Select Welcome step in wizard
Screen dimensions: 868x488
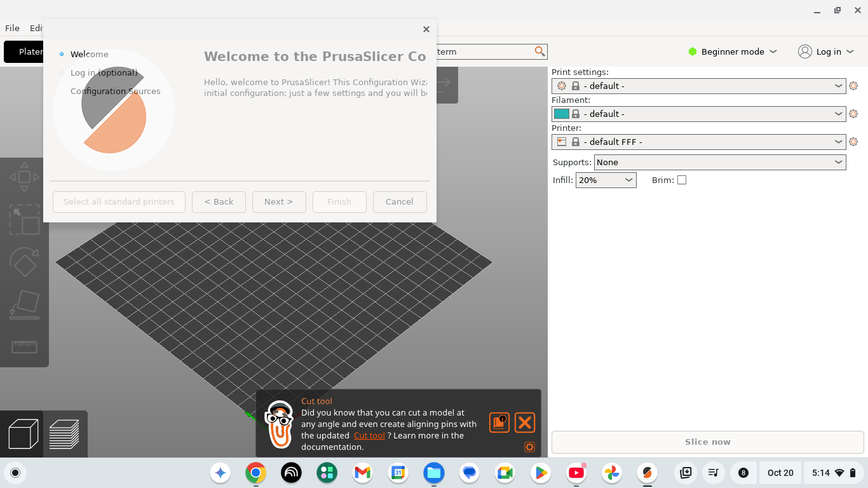(x=90, y=54)
